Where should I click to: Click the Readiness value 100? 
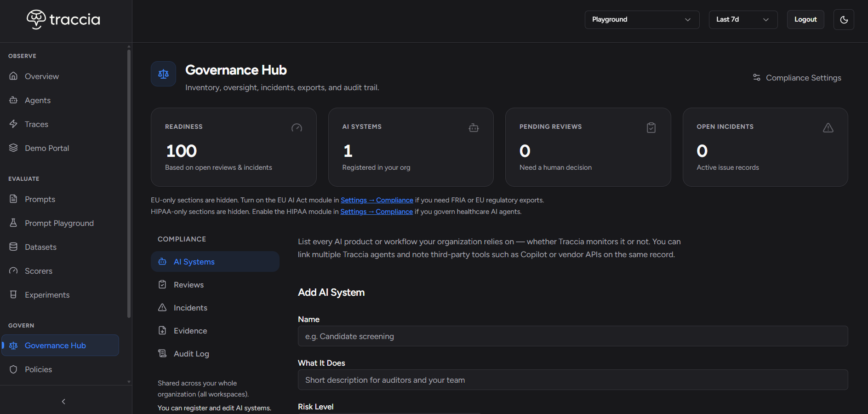point(182,151)
